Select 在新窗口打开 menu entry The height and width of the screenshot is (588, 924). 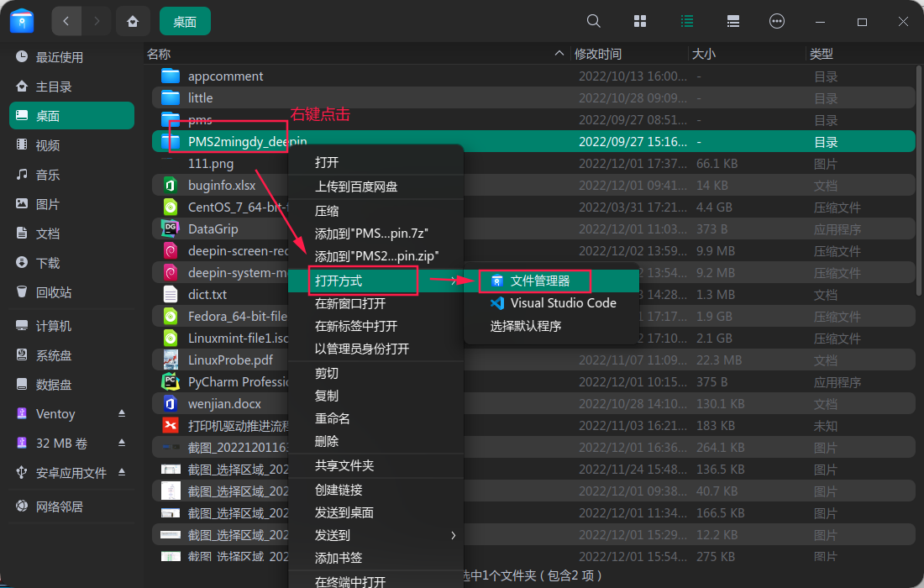375,303
